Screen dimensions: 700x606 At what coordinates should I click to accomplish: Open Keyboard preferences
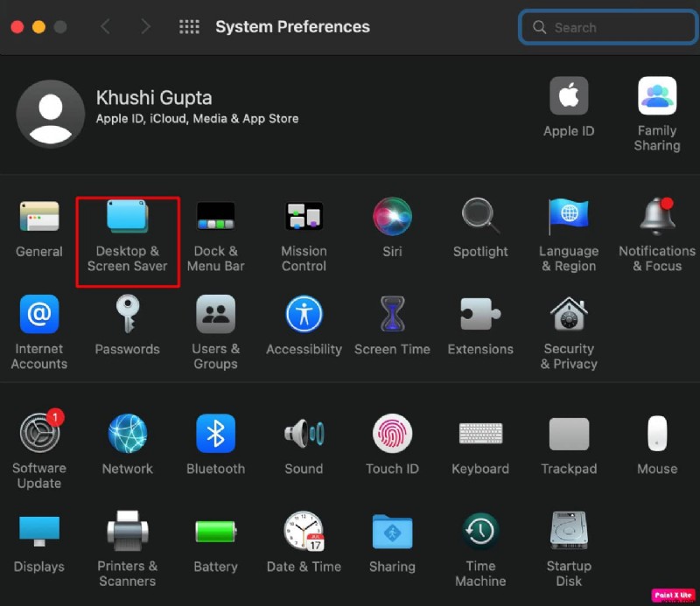point(480,434)
